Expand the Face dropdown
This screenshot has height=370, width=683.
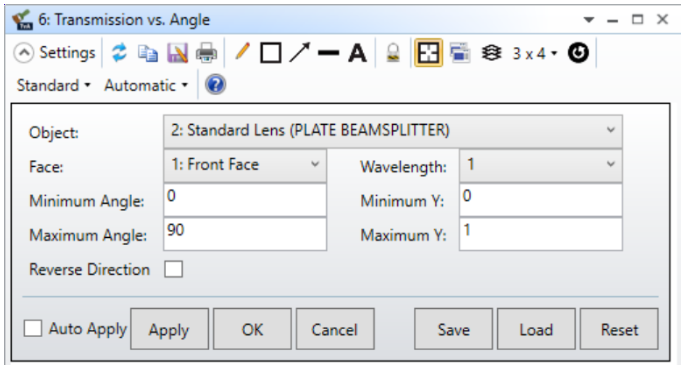245,165
